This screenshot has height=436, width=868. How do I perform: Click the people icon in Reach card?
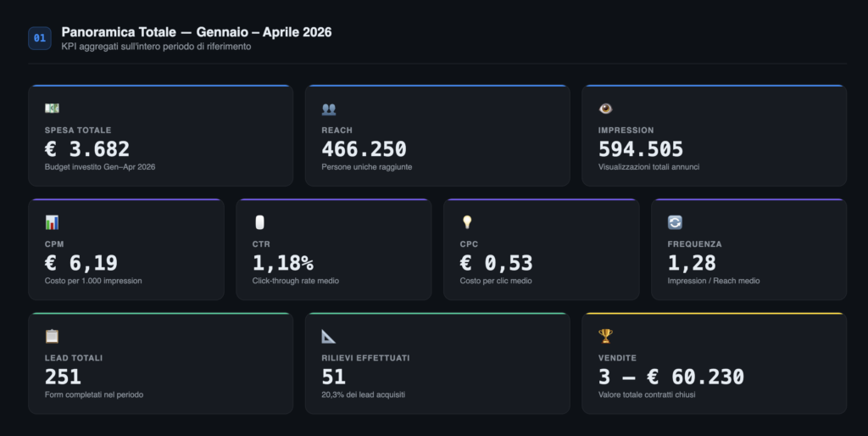point(329,109)
